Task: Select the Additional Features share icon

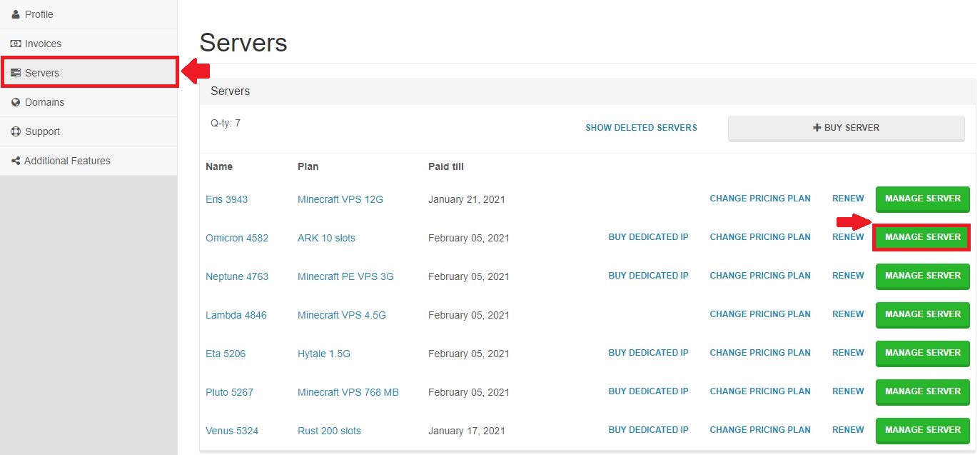Action: (14, 161)
